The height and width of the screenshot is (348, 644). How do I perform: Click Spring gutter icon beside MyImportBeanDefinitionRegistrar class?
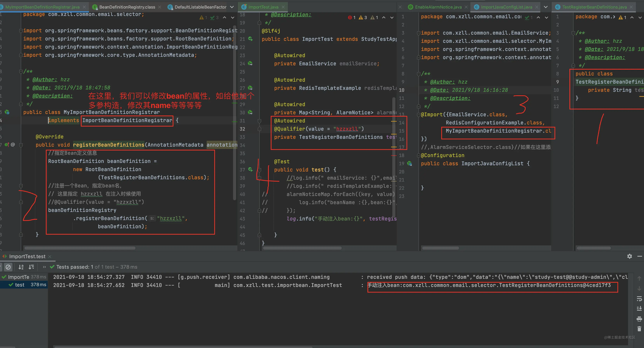pos(7,112)
